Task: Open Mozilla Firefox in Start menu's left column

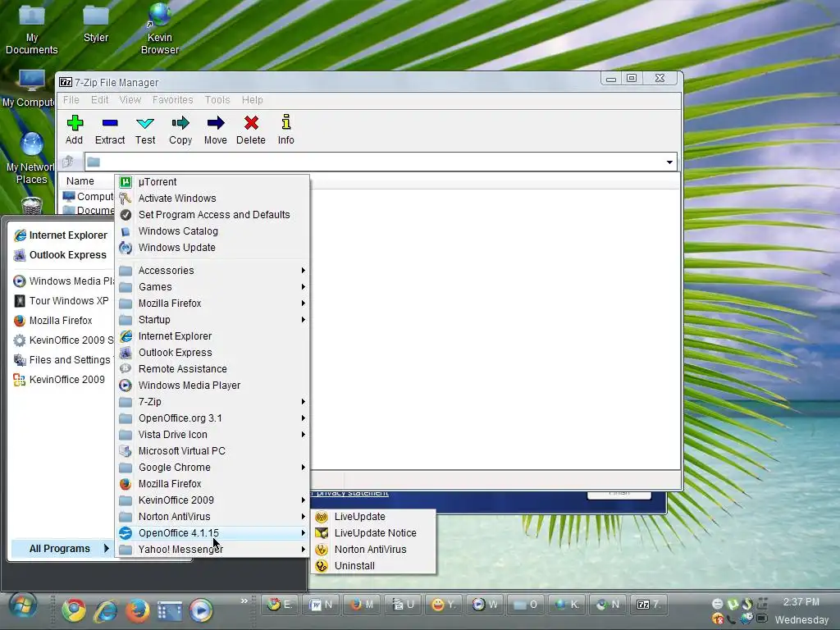Action: coord(61,321)
